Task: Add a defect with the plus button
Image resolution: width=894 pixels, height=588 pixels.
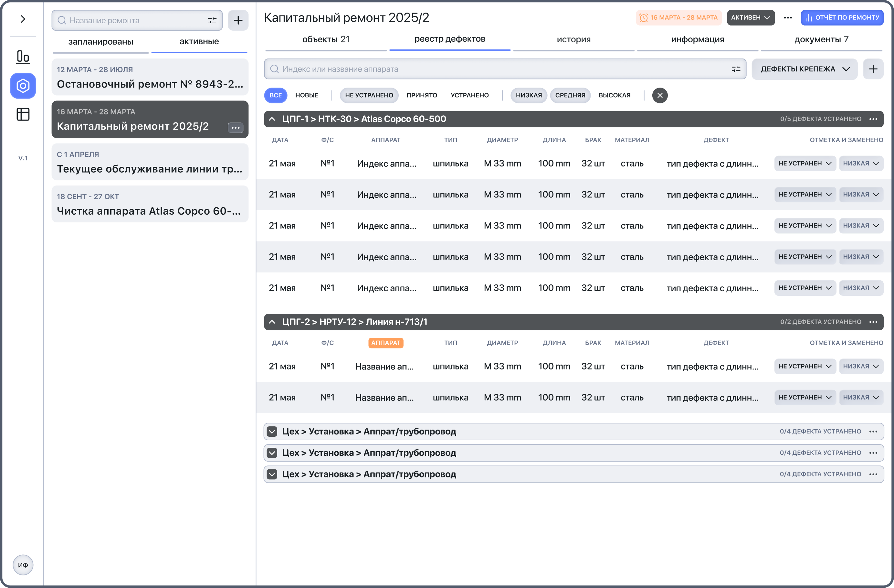Action: click(x=873, y=69)
